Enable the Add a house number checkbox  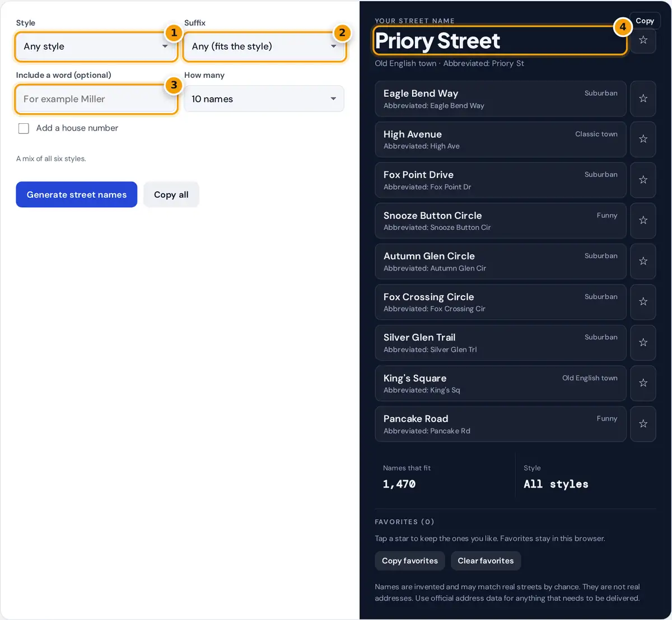pos(24,128)
